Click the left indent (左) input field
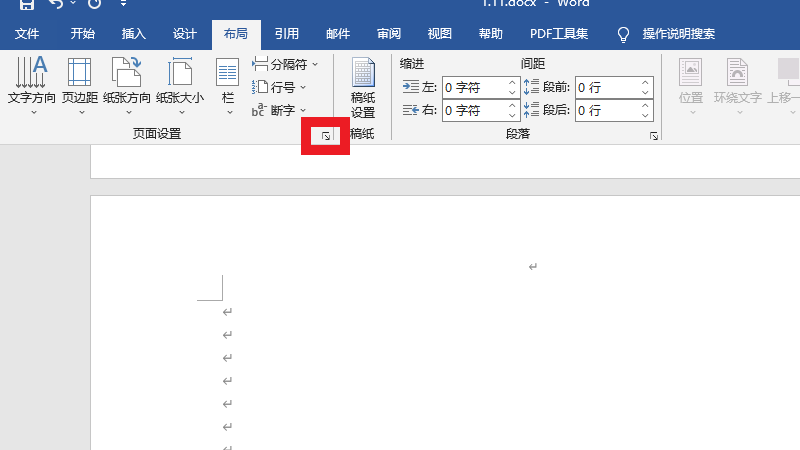 click(474, 87)
